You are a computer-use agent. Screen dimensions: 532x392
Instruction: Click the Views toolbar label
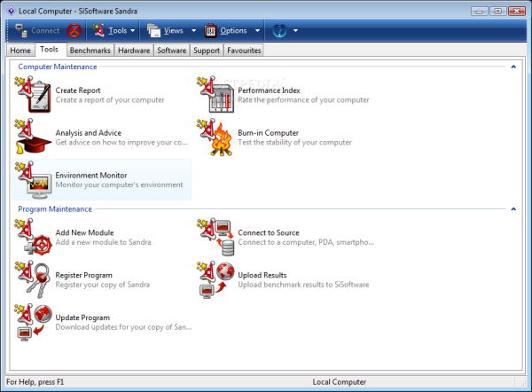(x=174, y=30)
